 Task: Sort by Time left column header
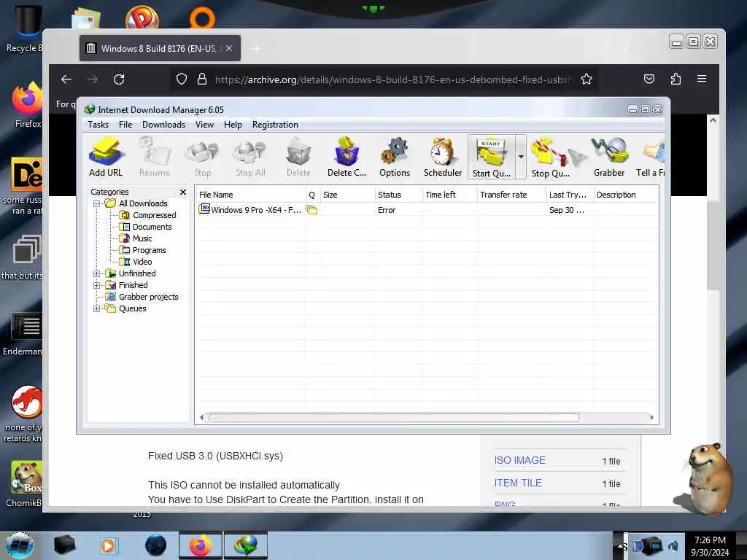pyautogui.click(x=449, y=195)
